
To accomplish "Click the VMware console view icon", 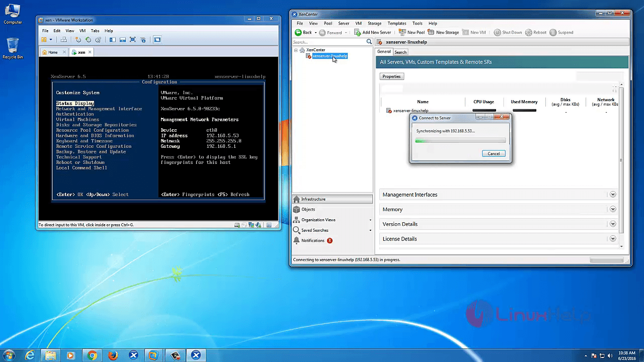I will (157, 40).
